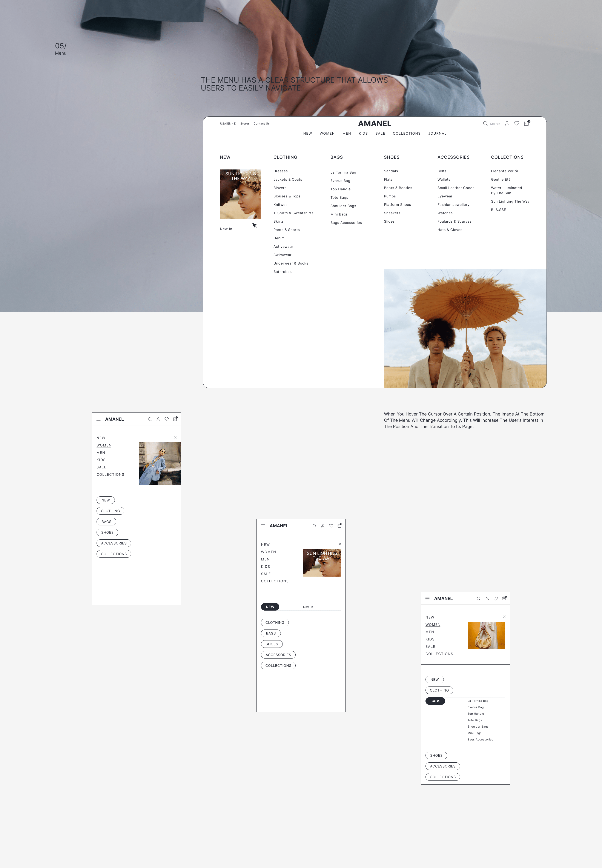
Task: Tap hamburger menu icon in left mobile mockup
Action: point(98,419)
